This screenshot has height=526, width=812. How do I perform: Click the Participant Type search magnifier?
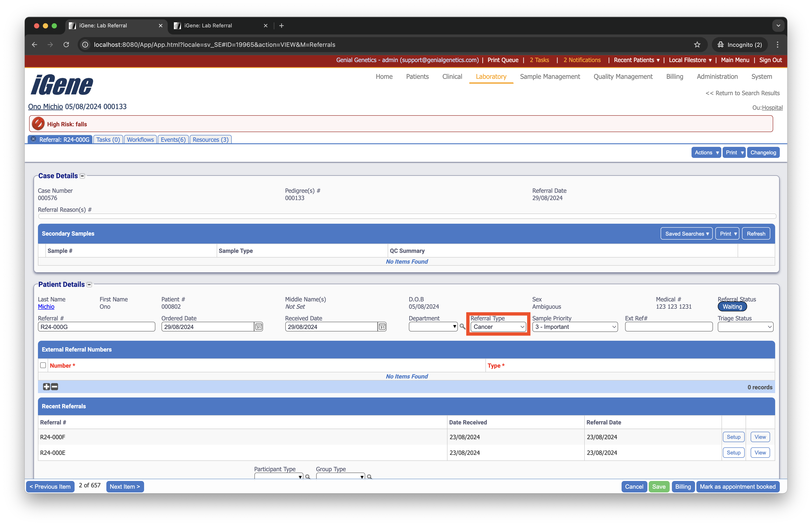(x=307, y=477)
